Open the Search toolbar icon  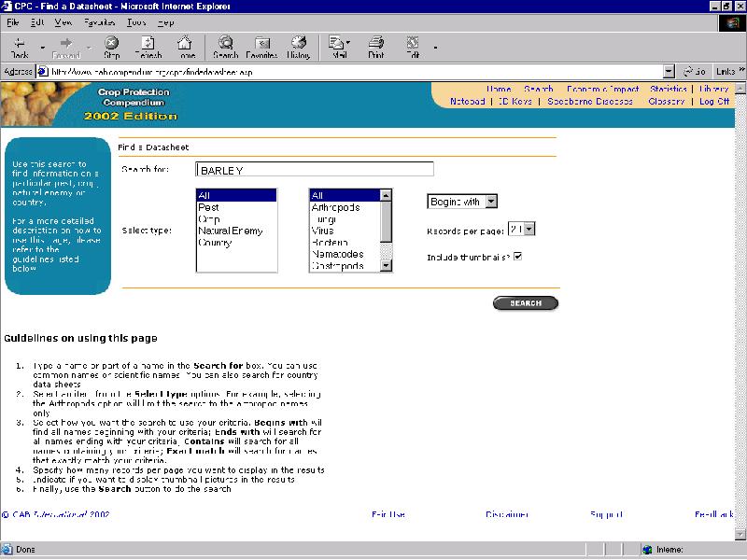[x=225, y=48]
